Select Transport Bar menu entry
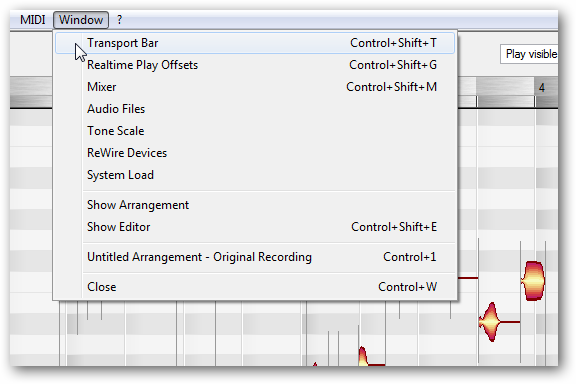 point(255,43)
